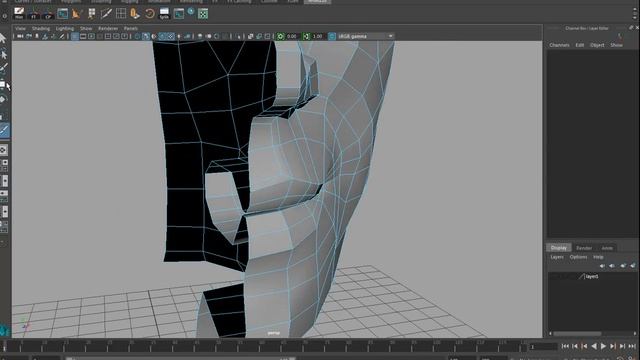Viewport: 640px width, 360px height.
Task: Click the smooth shade all icon
Action: click(146, 36)
